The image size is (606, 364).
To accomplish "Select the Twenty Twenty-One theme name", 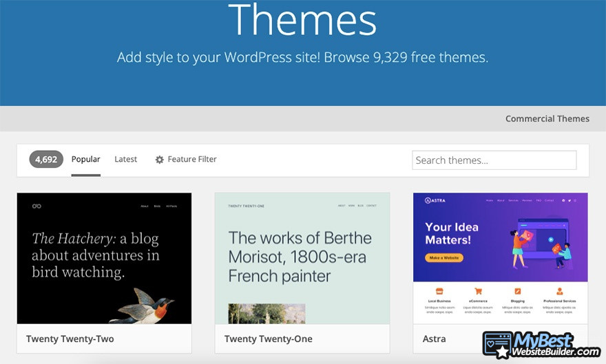I will [268, 339].
